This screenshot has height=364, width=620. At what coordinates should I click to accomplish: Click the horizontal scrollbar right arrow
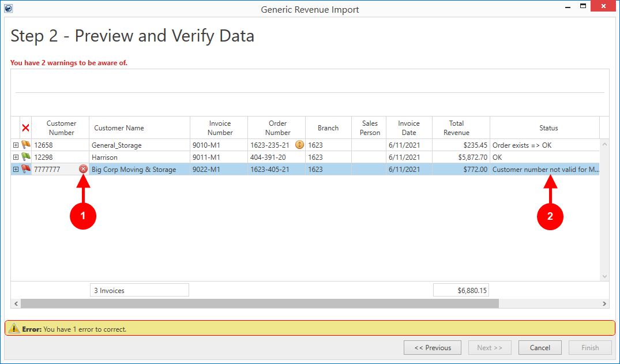(604, 303)
